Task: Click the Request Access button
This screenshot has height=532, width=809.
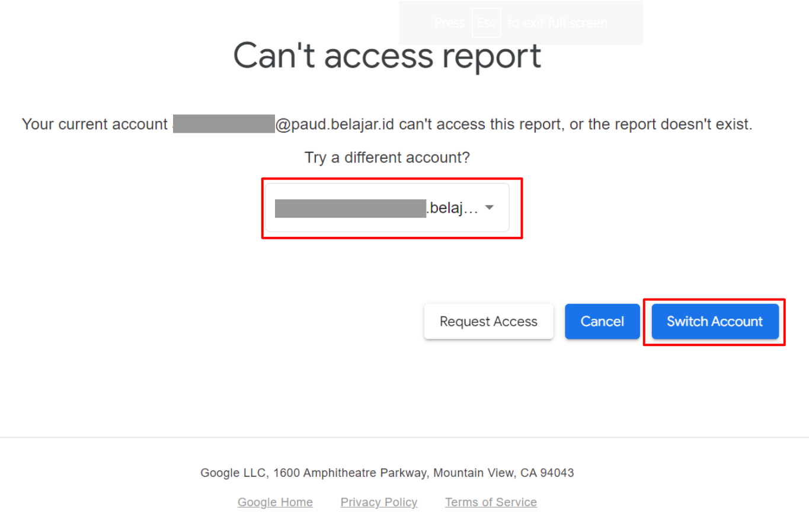Action: [x=488, y=321]
